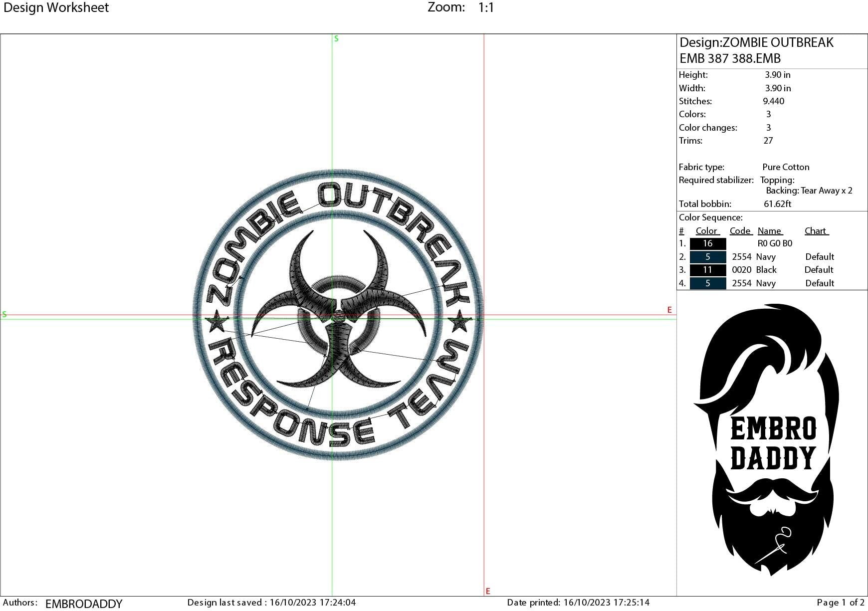Click the 'Color' column header
Image resolution: width=868 pixels, height=611 pixels.
[707, 231]
